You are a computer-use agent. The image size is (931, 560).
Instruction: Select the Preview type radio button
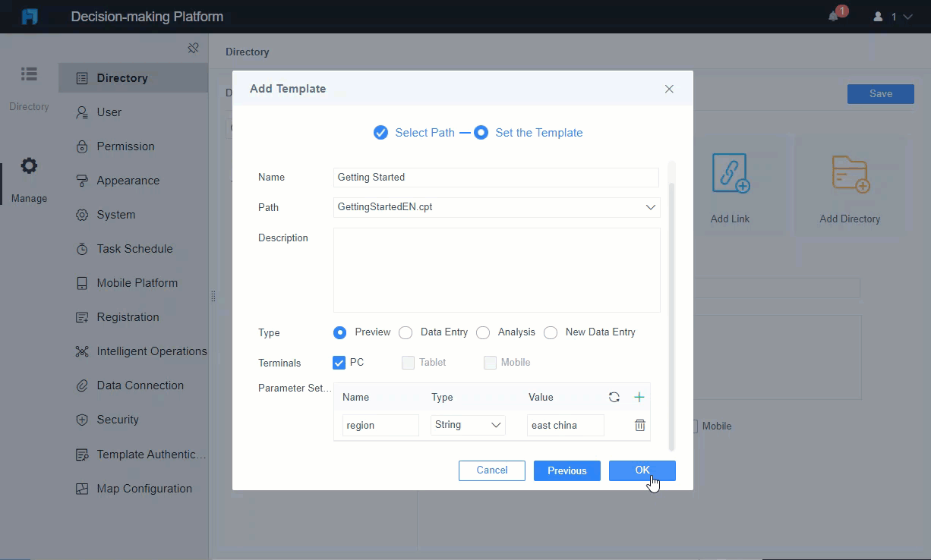click(x=340, y=332)
